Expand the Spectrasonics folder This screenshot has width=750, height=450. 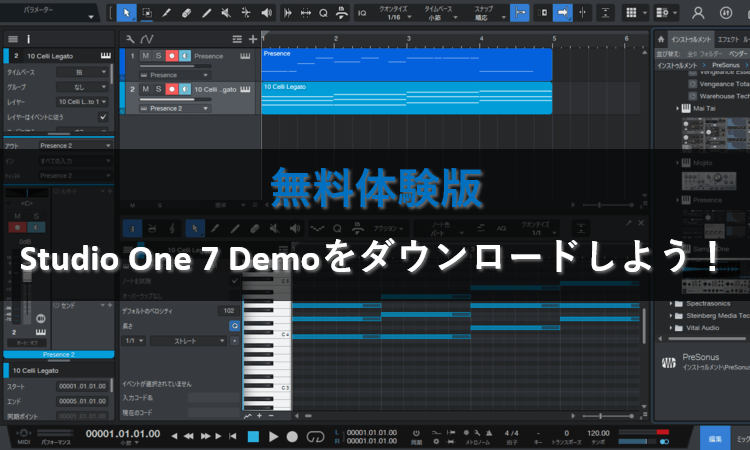click(x=671, y=304)
